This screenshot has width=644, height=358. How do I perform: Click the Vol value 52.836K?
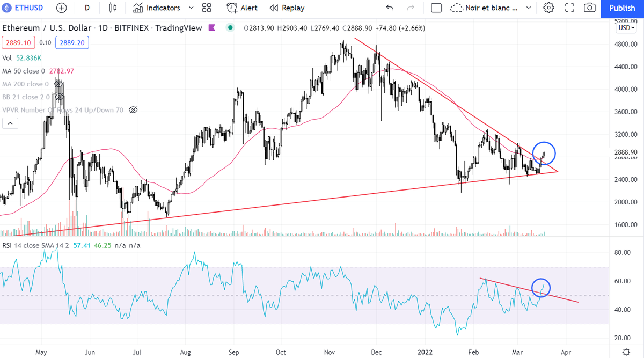click(x=30, y=57)
